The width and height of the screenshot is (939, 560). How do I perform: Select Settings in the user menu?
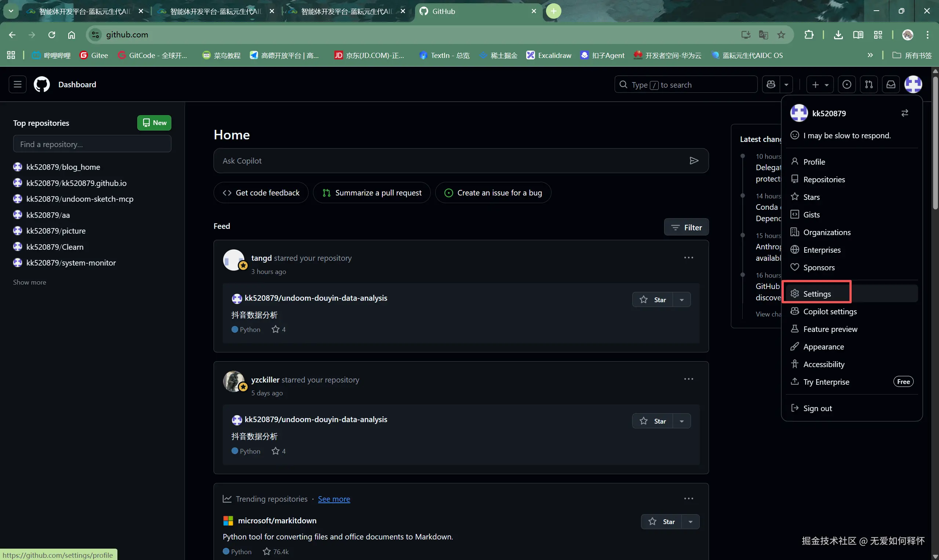(817, 294)
